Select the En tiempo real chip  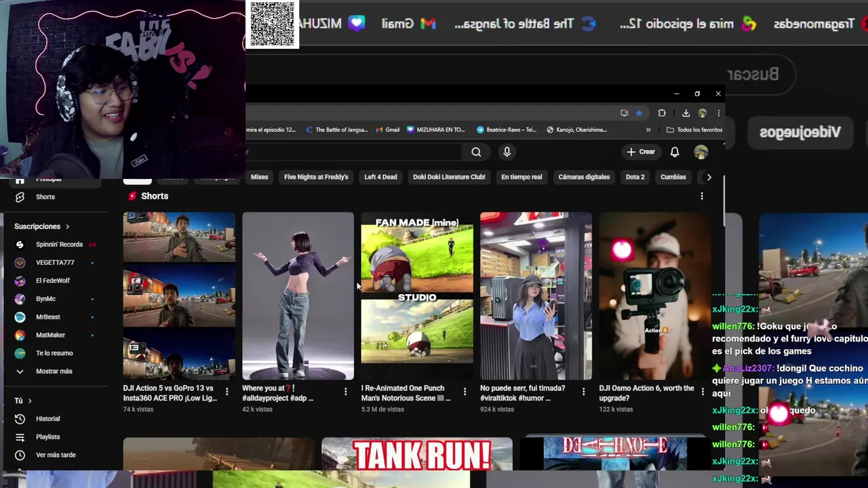click(521, 177)
